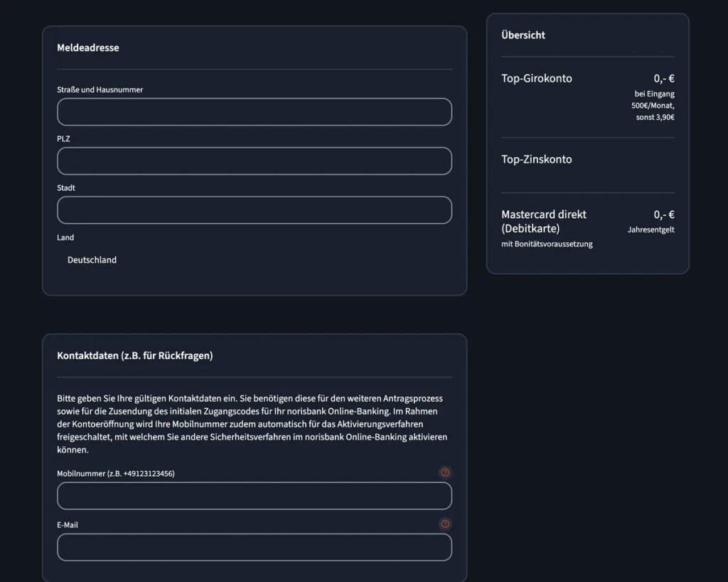Select Top-Girokonto in the Übersicht panel
The image size is (728, 582).
point(536,78)
